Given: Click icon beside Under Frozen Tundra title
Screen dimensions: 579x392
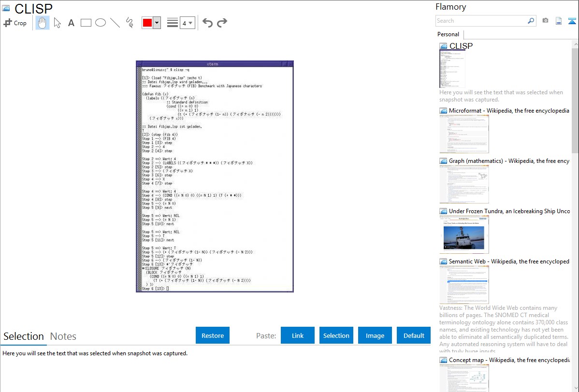Looking at the screenshot, I should (x=443, y=211).
